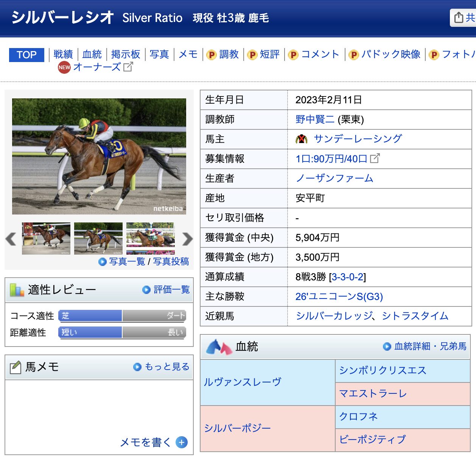Click the owner silks icon beside サンデーレーシング
Viewport: 476px width, 457px height.
(x=302, y=139)
